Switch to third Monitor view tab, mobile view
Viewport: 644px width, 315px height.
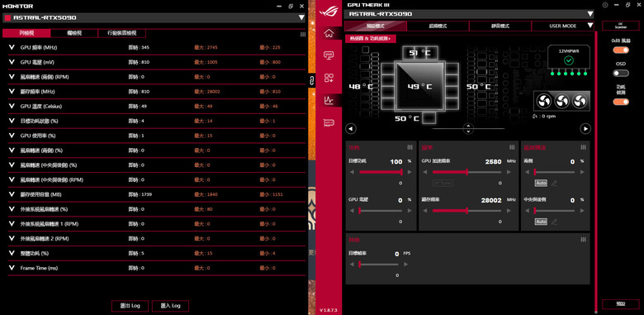pos(122,33)
